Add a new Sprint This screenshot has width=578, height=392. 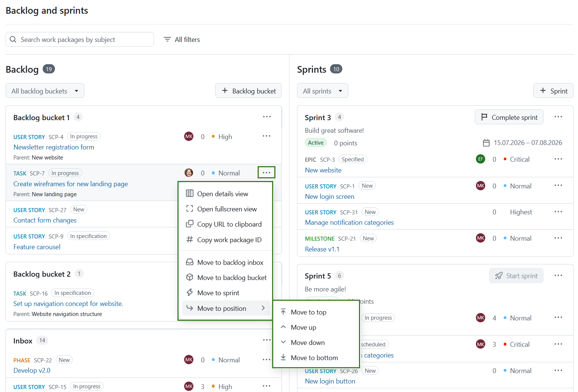coord(553,91)
